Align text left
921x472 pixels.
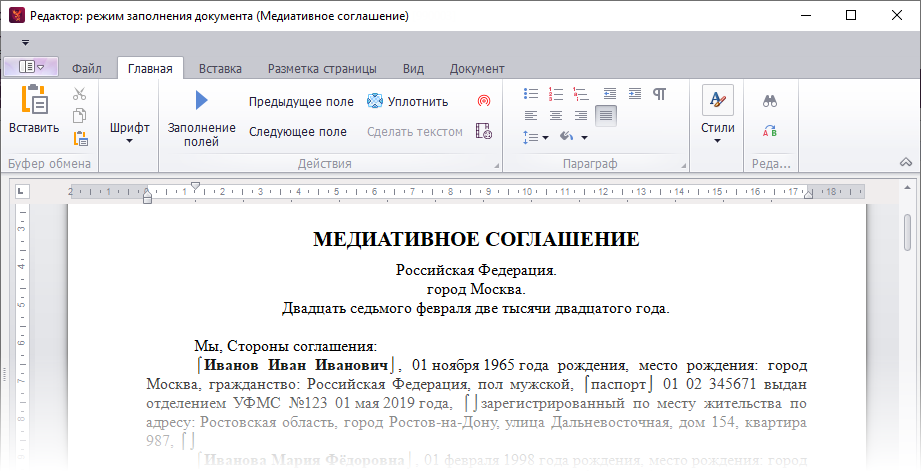[531, 116]
